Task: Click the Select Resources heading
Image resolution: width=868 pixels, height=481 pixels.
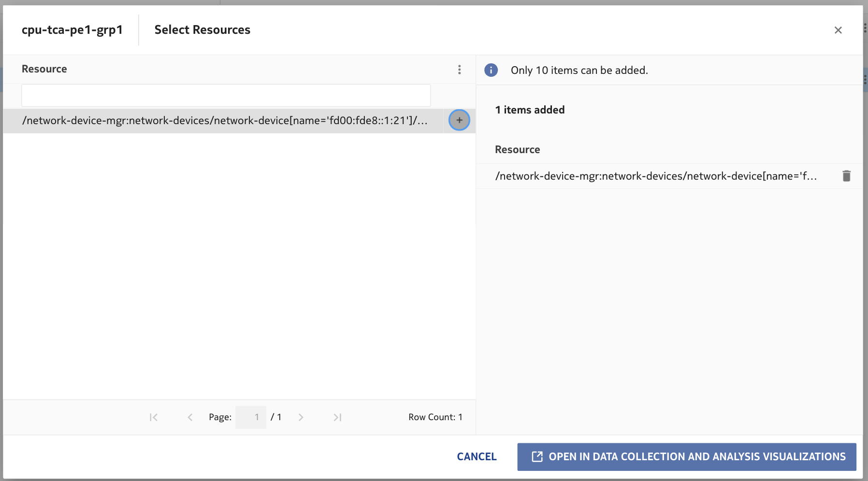Action: (202, 30)
